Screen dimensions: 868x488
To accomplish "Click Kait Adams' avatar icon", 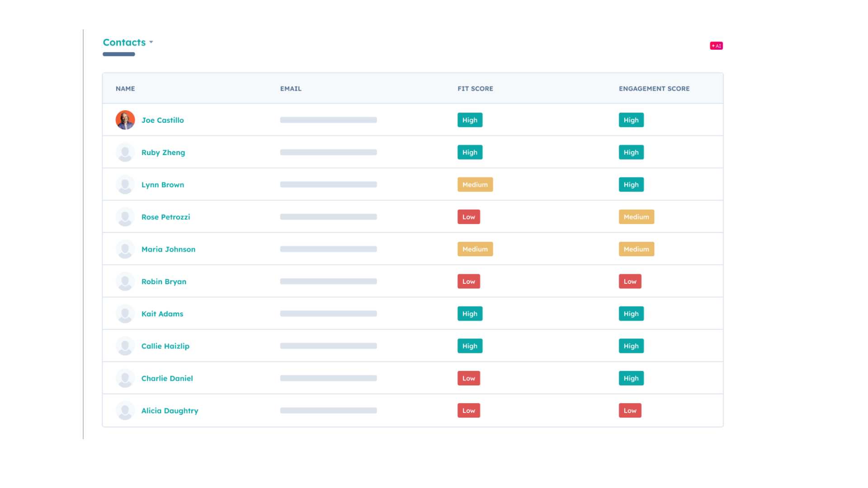I will [125, 314].
